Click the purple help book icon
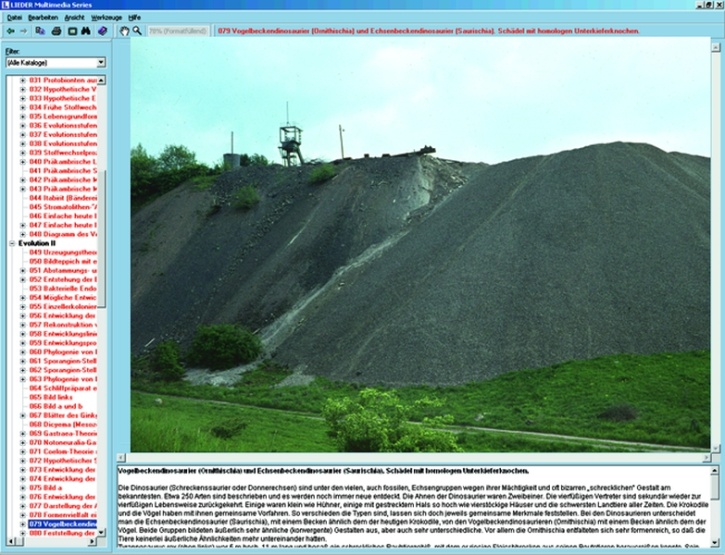725x555 pixels. coord(101,31)
